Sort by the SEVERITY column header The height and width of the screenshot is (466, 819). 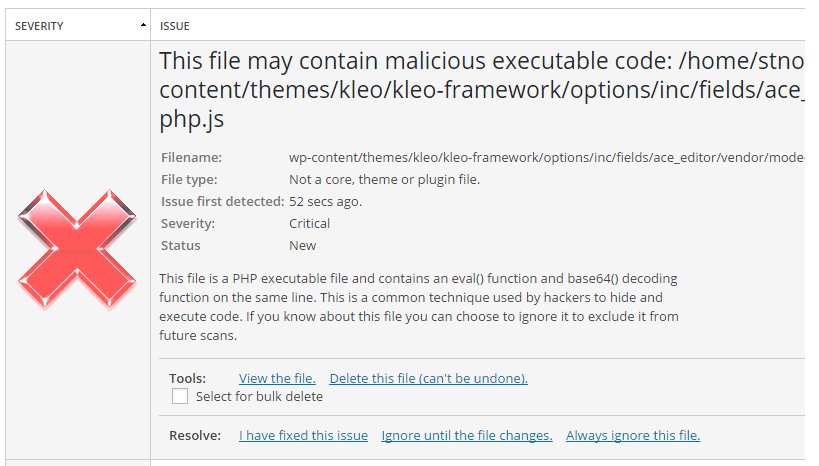coord(39,26)
